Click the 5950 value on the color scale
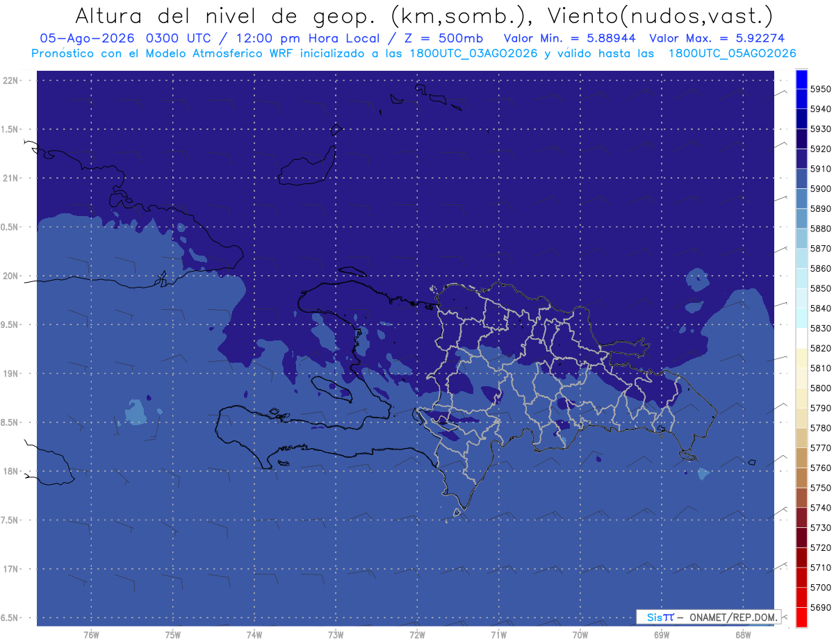The height and width of the screenshot is (644, 834). [x=821, y=90]
